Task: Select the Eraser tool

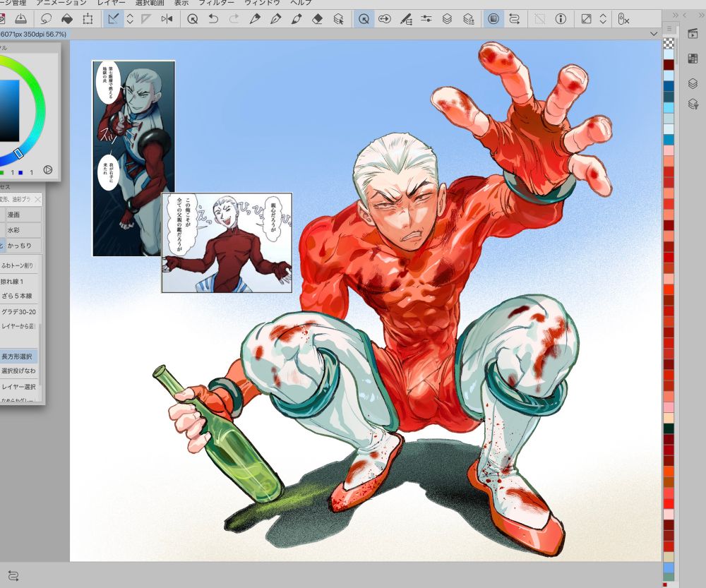Action: click(318, 19)
